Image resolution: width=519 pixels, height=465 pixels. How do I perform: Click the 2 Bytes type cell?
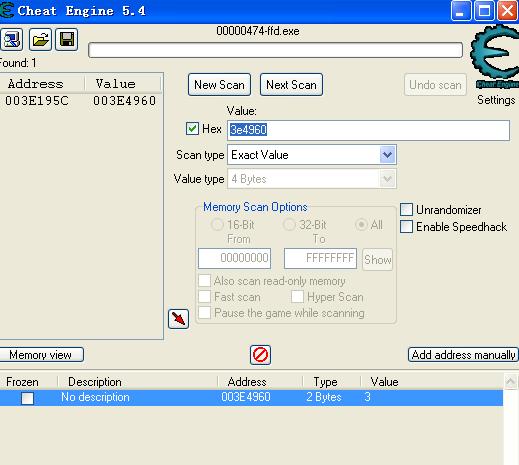click(x=324, y=397)
